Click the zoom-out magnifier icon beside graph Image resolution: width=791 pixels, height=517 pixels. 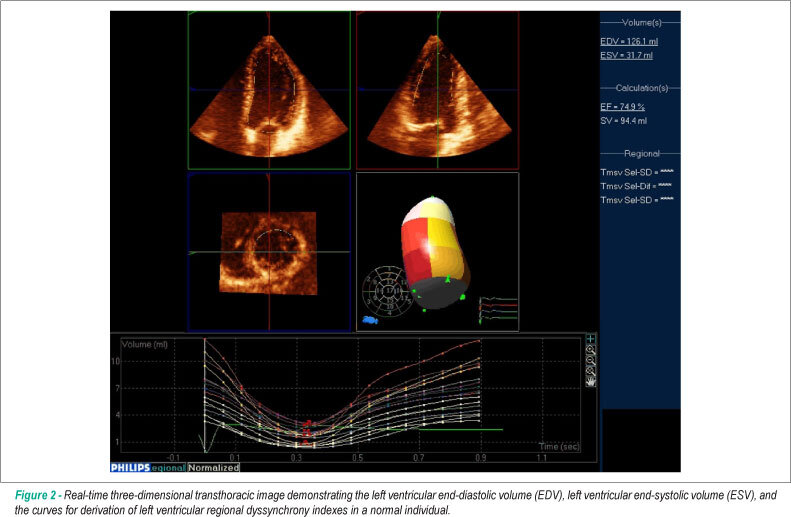(591, 360)
